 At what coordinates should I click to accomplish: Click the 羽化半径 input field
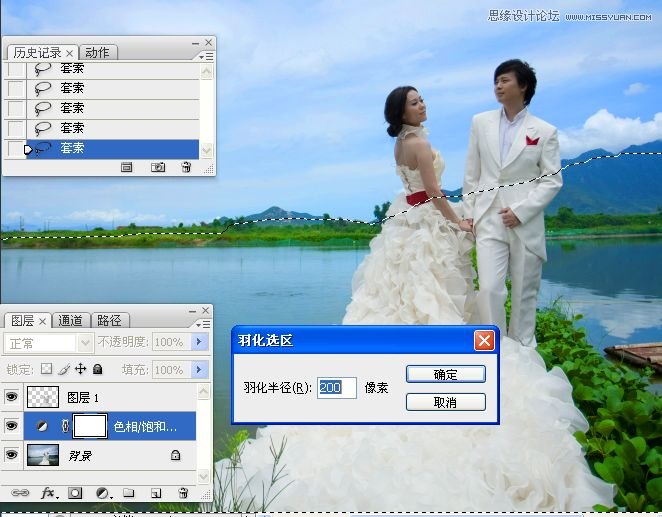[336, 387]
